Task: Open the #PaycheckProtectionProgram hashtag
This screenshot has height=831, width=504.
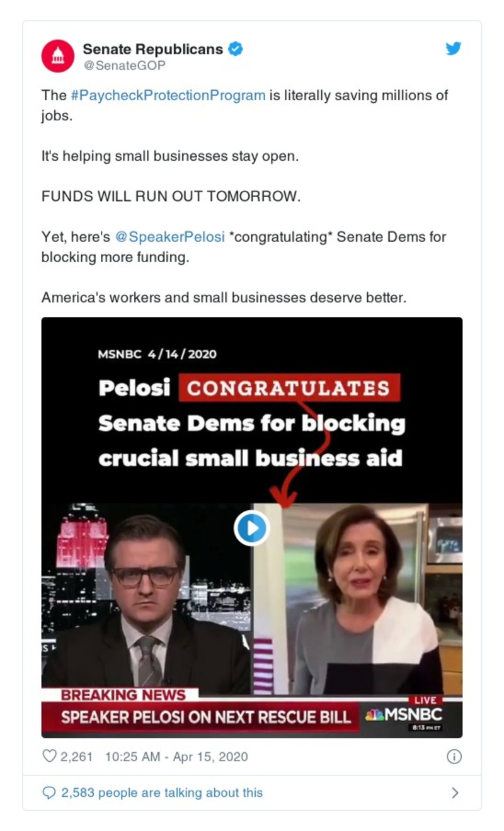Action: (168, 95)
